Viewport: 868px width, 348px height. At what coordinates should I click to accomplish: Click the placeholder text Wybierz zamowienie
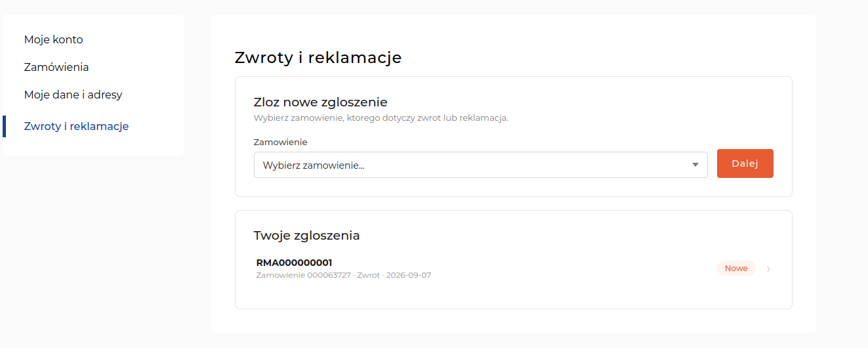(x=314, y=165)
